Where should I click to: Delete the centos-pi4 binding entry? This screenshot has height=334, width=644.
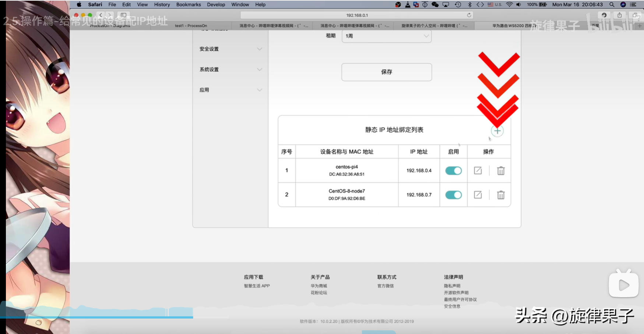[501, 171]
